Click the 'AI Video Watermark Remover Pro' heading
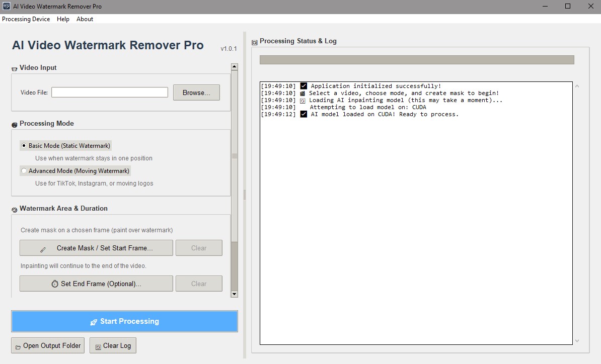The height and width of the screenshot is (364, 601). coord(108,45)
